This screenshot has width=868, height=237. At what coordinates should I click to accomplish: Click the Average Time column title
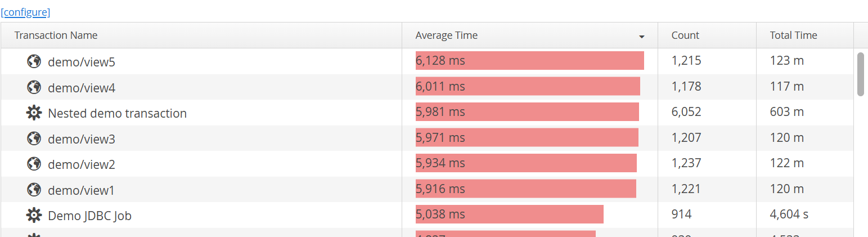pos(447,35)
